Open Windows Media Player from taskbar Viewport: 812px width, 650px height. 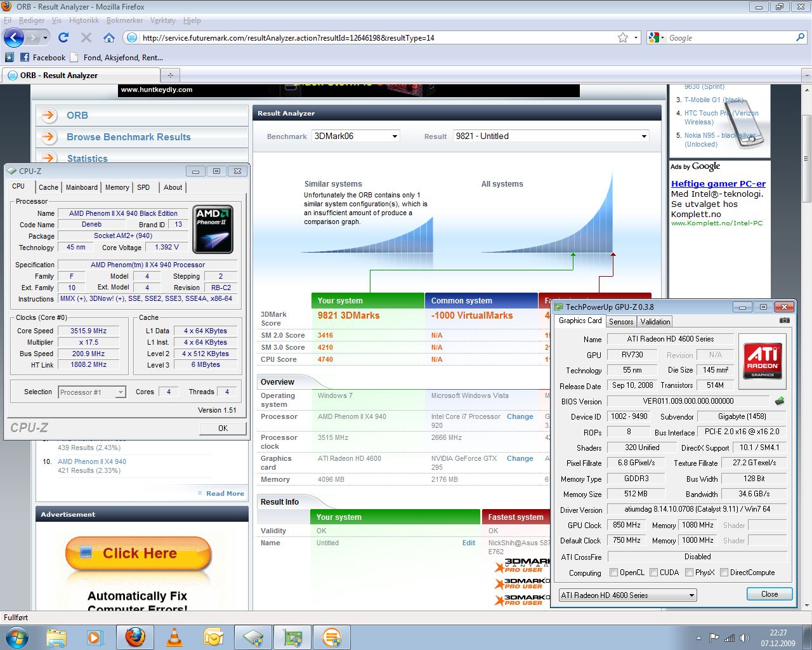pos(95,637)
